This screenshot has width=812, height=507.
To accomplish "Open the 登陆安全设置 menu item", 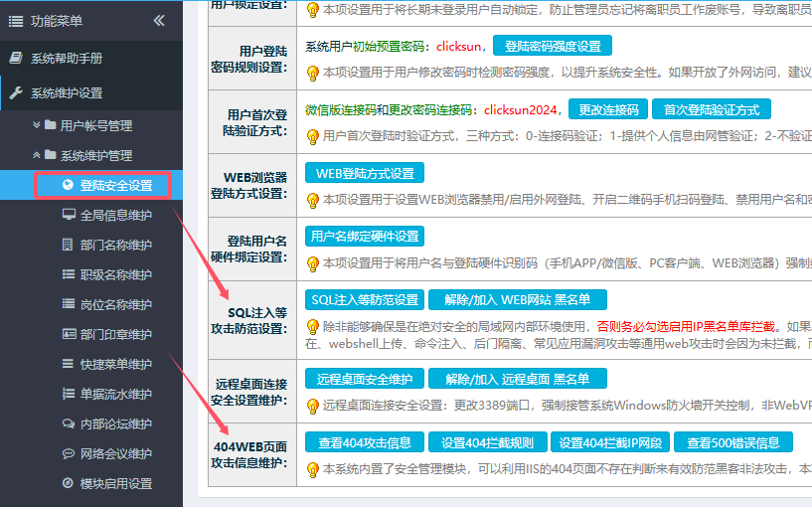I will pyautogui.click(x=115, y=185).
